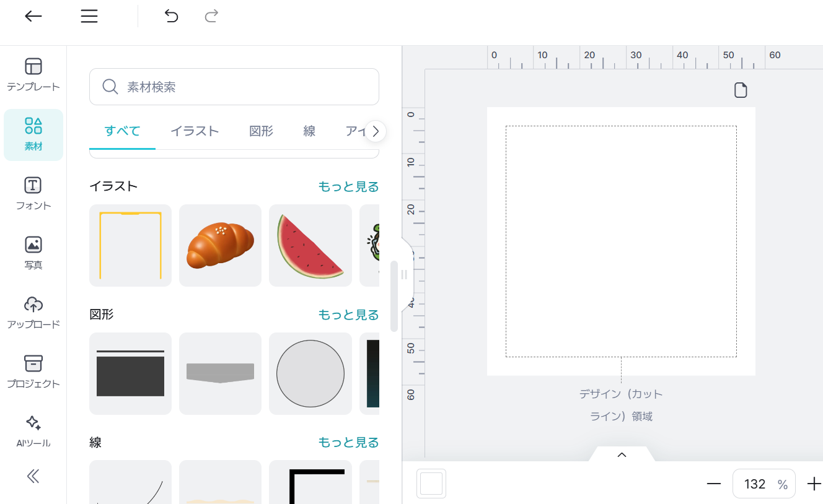
Task: Click the back arrow icon
Action: [x=33, y=17]
